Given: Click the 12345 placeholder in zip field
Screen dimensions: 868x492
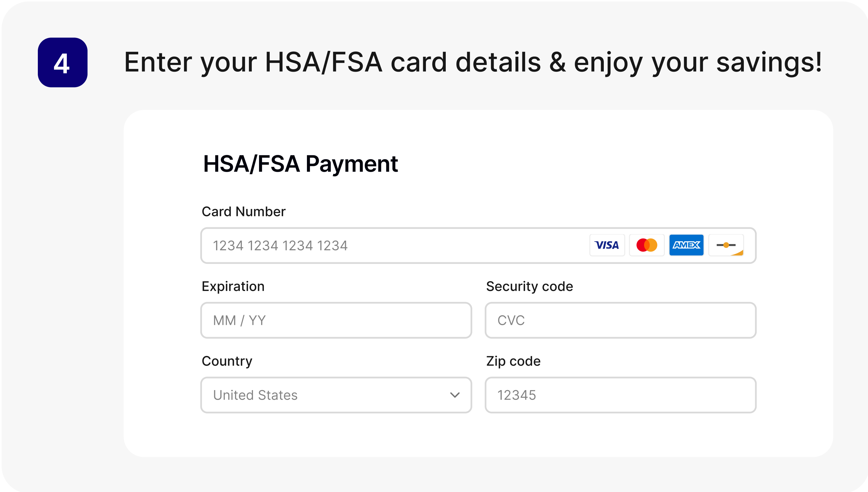Looking at the screenshot, I should (x=517, y=395).
